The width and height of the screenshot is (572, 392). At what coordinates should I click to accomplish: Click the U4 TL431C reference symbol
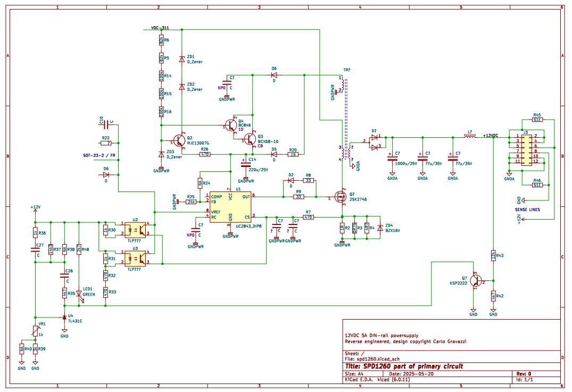tap(64, 317)
